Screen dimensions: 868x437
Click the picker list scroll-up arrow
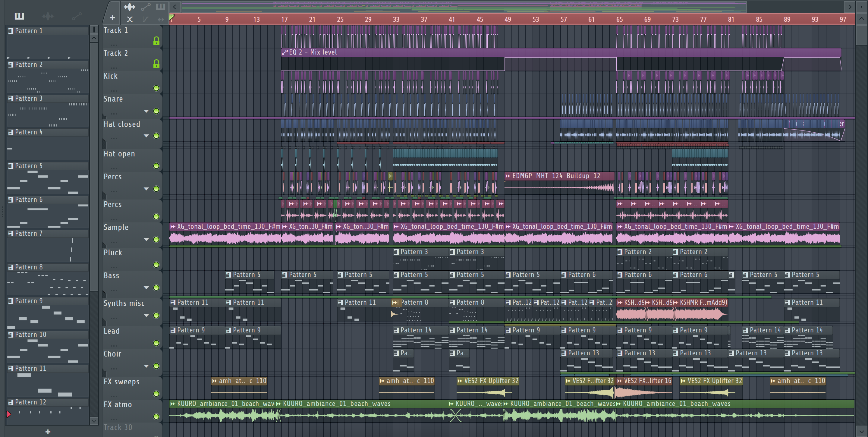94,38
